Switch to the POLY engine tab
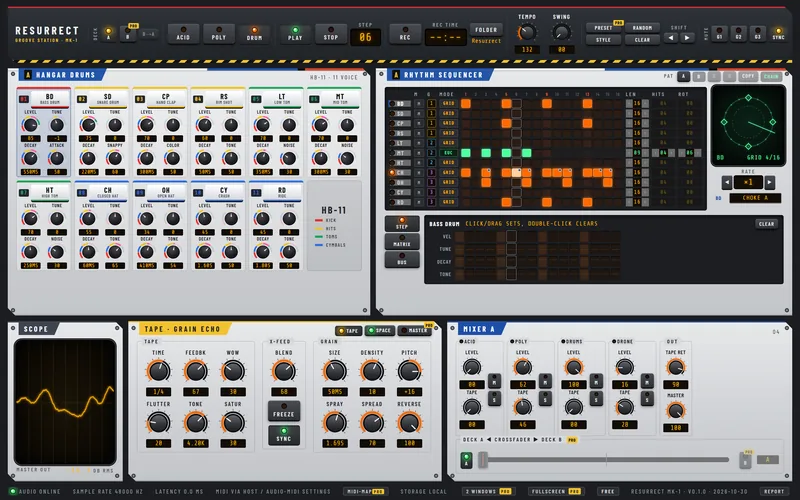The height and width of the screenshot is (500, 800). click(x=219, y=34)
